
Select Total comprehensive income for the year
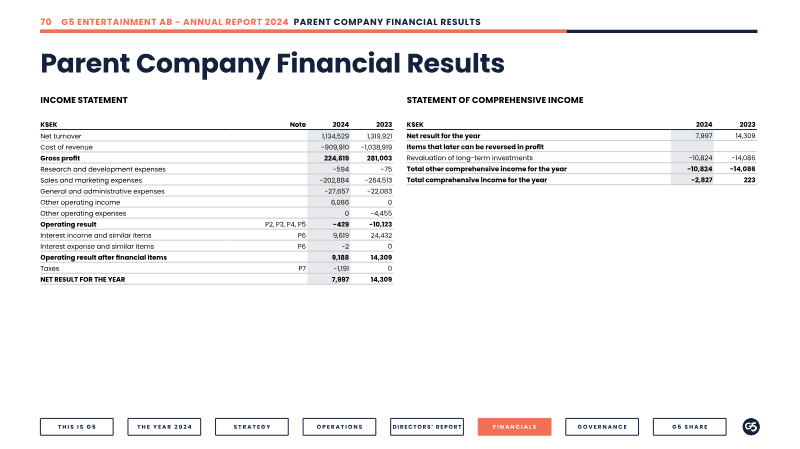[x=582, y=180]
